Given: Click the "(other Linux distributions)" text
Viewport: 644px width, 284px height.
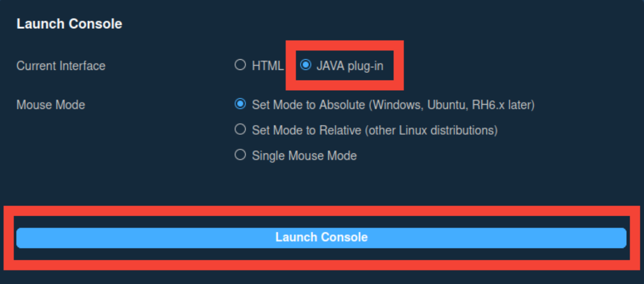Looking at the screenshot, I should click(x=431, y=131).
